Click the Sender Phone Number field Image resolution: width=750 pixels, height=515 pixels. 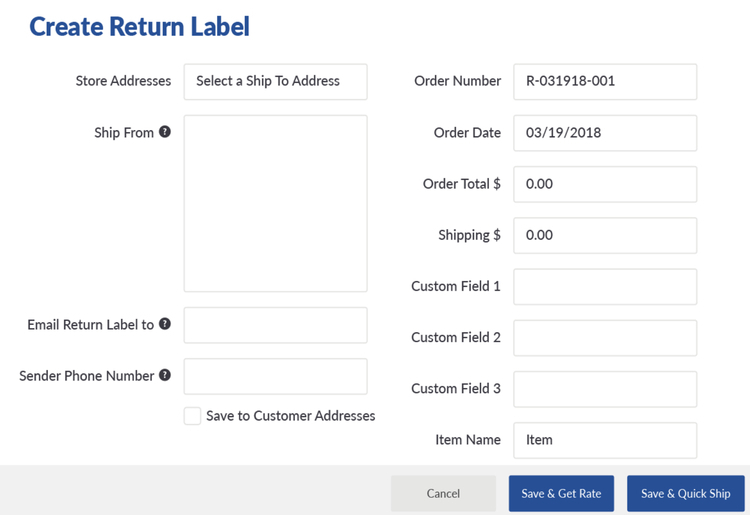coord(275,376)
